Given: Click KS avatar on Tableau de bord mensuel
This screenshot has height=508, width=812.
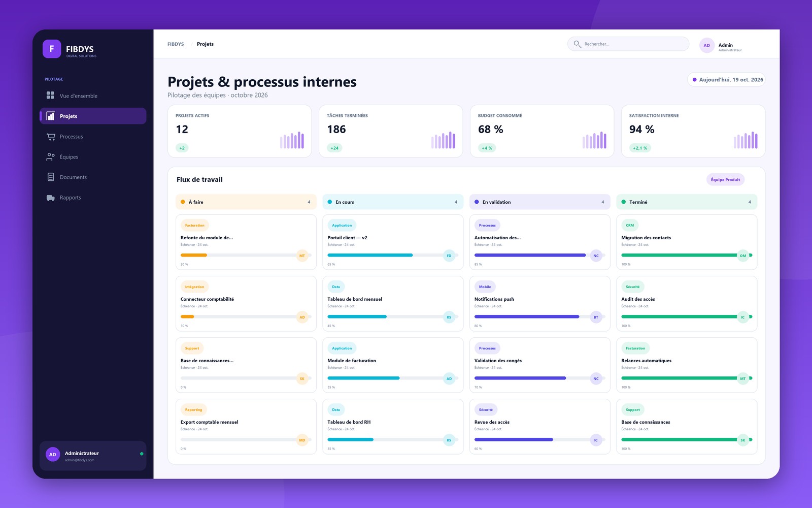Looking at the screenshot, I should [449, 317].
